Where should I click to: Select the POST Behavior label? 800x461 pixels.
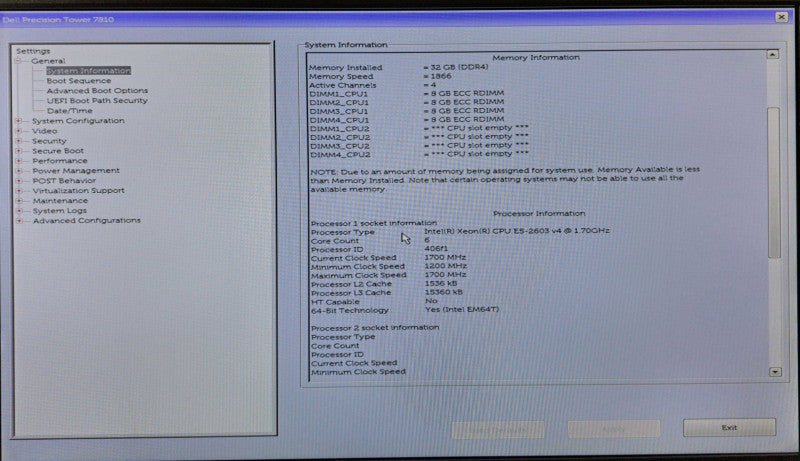pyautogui.click(x=64, y=181)
